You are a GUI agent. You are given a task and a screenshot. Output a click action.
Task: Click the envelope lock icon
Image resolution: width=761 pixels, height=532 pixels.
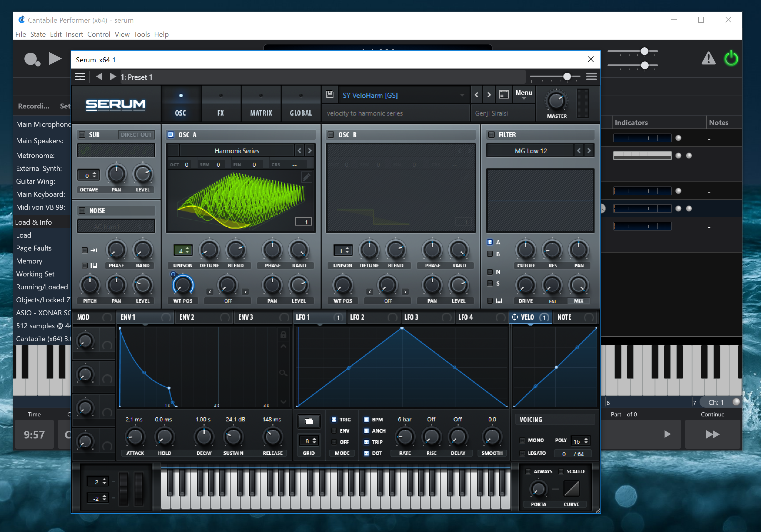click(283, 334)
